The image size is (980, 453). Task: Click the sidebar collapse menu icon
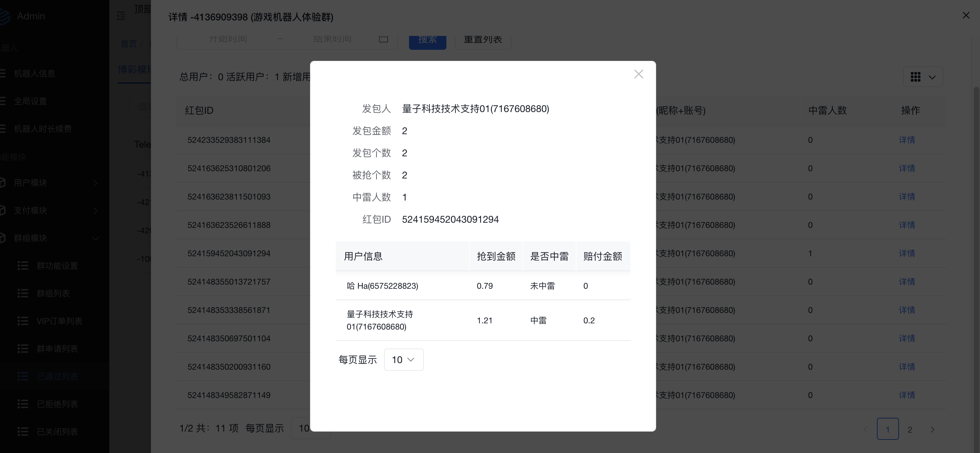[x=121, y=16]
